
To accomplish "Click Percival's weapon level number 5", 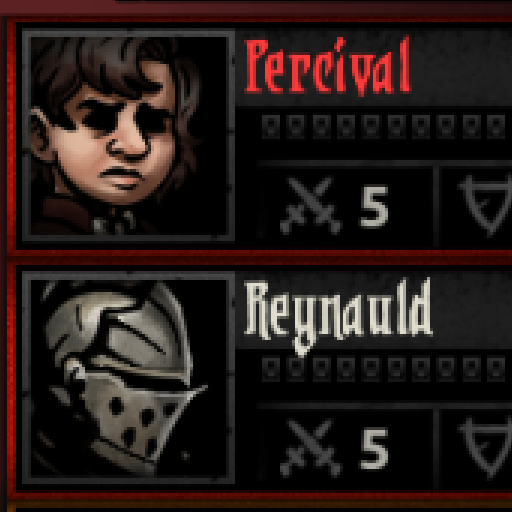I will [x=374, y=206].
